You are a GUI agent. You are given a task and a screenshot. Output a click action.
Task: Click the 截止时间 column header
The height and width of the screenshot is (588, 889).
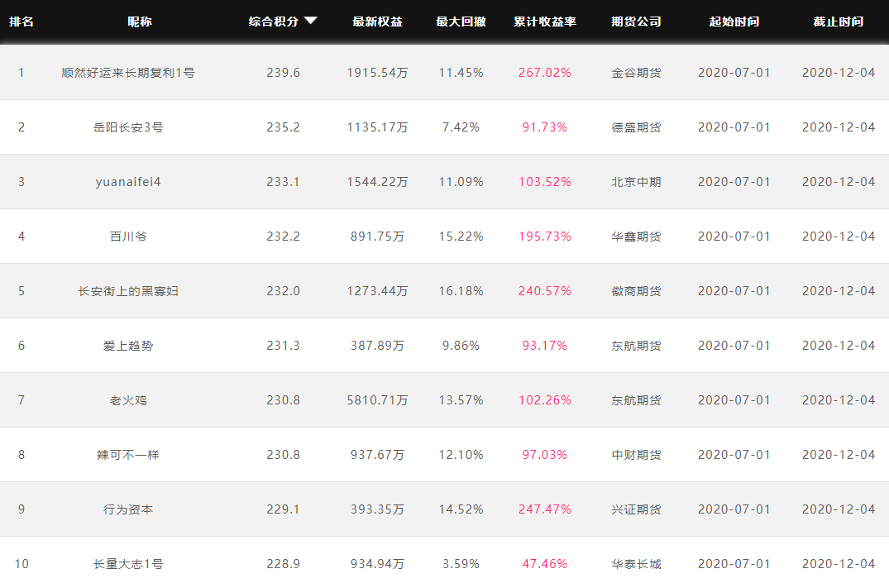click(839, 22)
